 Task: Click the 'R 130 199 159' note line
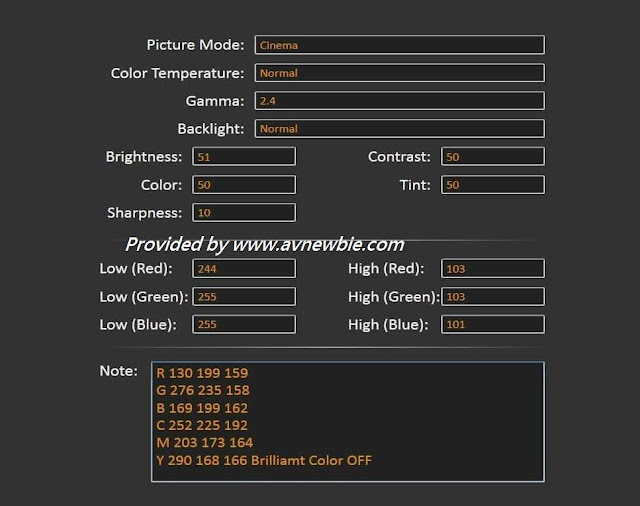click(x=202, y=373)
